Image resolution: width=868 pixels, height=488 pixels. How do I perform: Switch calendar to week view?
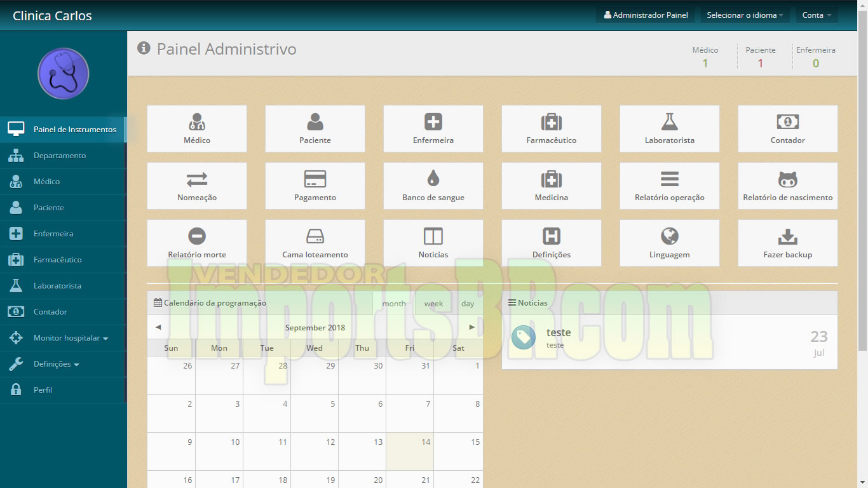433,303
